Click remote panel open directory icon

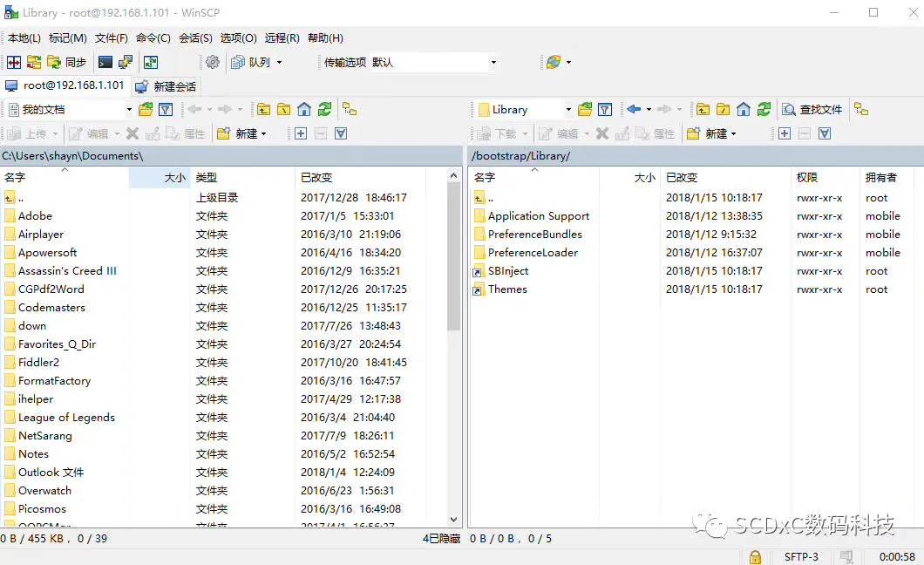[585, 109]
